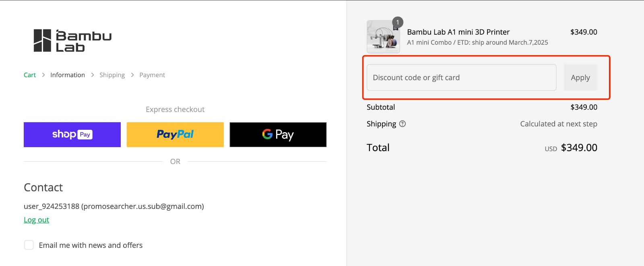Open the shipping cost help question mark
The width and height of the screenshot is (644, 266).
(403, 124)
